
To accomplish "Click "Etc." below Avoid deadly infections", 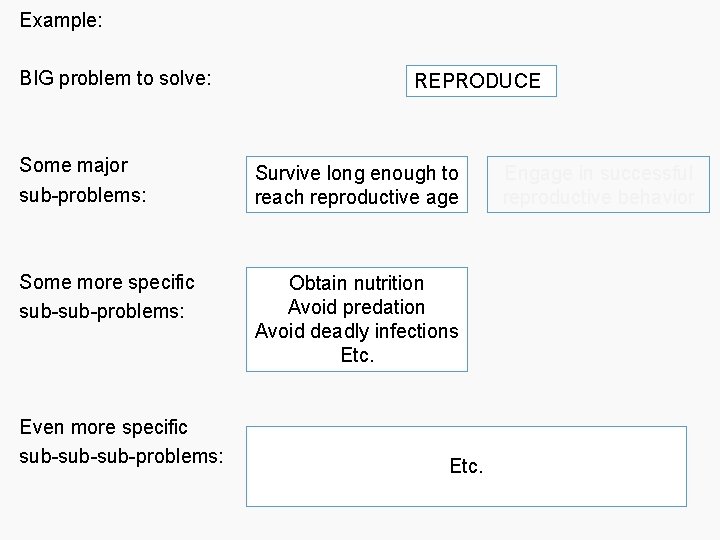I will tap(356, 355).
